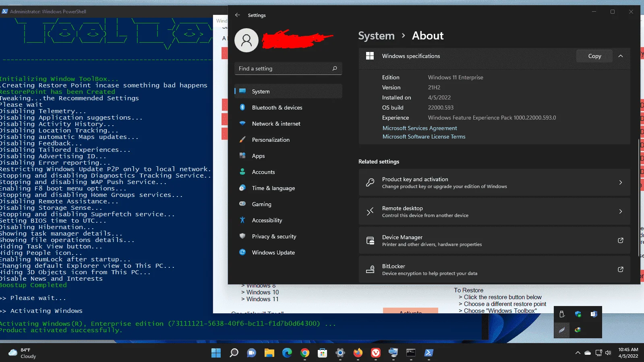This screenshot has height=362, width=644.
Task: Click the feather icon in tray overflow
Action: coord(562,330)
